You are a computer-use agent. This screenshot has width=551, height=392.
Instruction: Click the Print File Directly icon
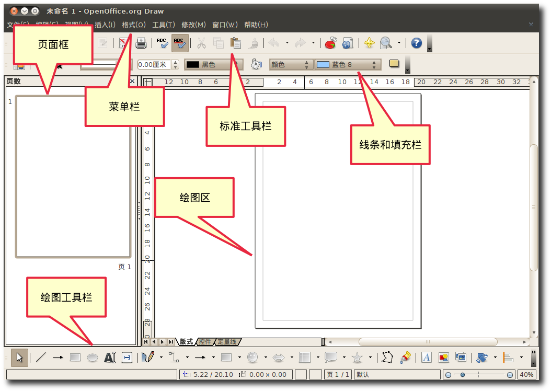point(141,43)
